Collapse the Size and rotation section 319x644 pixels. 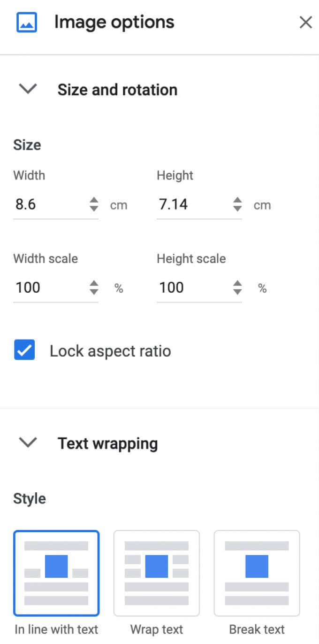(27, 89)
